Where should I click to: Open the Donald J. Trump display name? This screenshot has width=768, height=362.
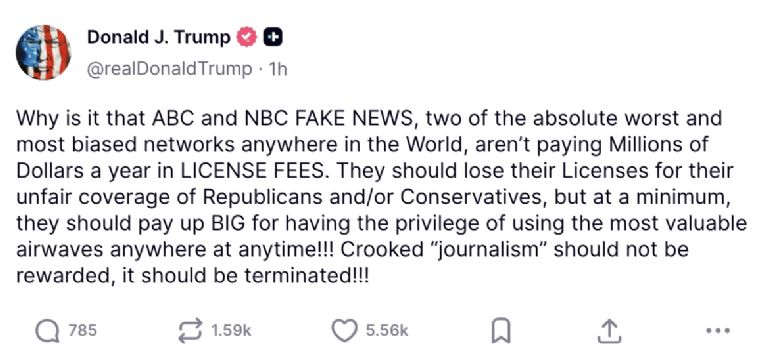(159, 37)
